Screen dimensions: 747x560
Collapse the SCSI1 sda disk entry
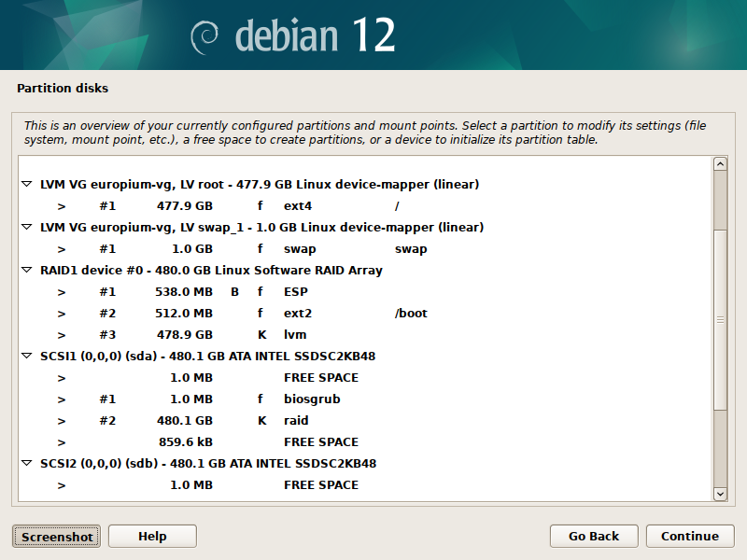[27, 357]
